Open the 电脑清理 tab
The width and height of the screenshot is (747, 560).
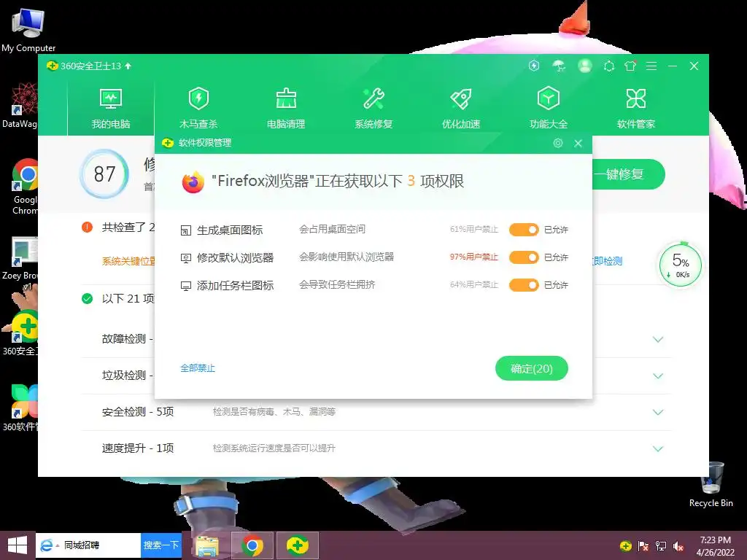(286, 108)
